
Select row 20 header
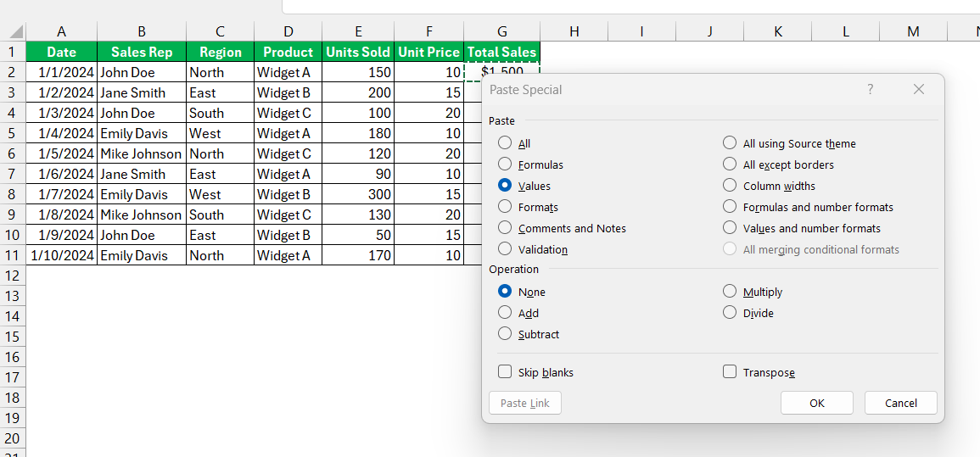point(13,438)
